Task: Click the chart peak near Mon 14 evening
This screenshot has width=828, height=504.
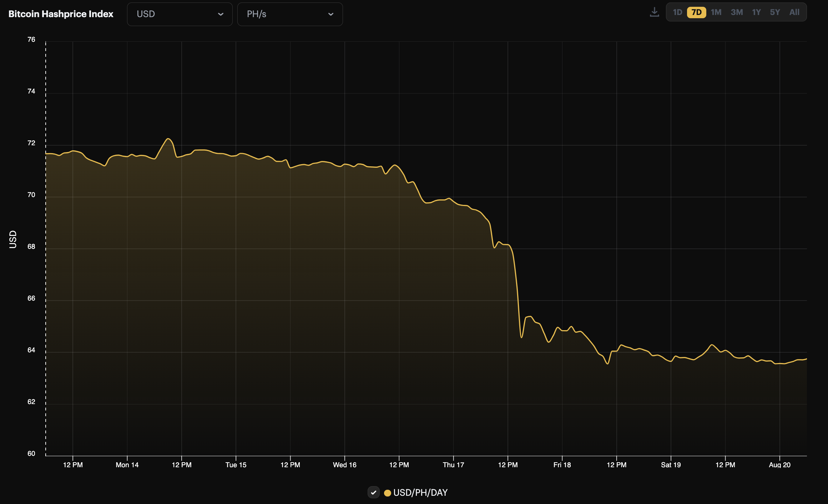Action: 168,139
